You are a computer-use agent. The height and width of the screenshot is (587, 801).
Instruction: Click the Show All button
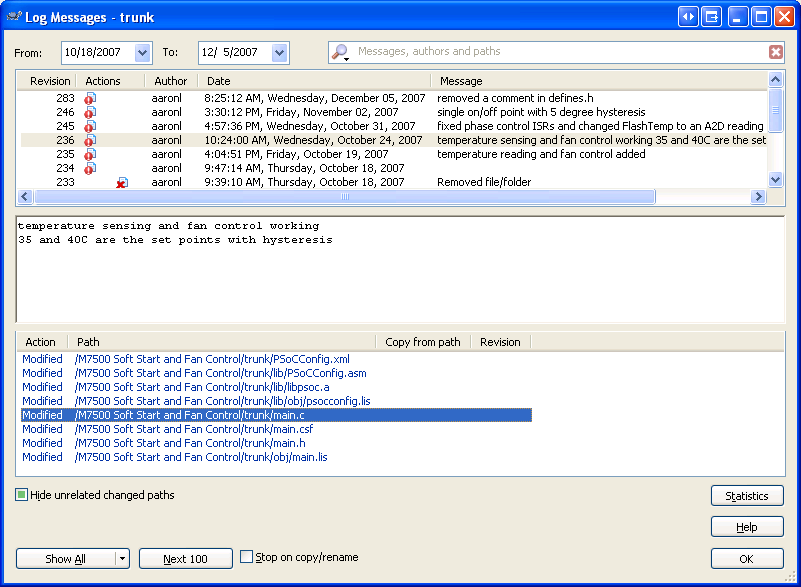pyautogui.click(x=65, y=558)
